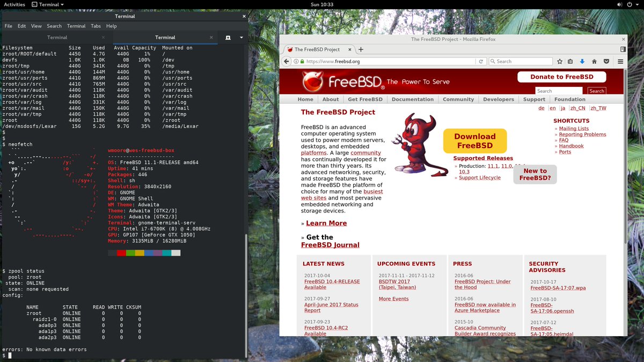Open the Mailing Lists shortcut link

click(574, 129)
